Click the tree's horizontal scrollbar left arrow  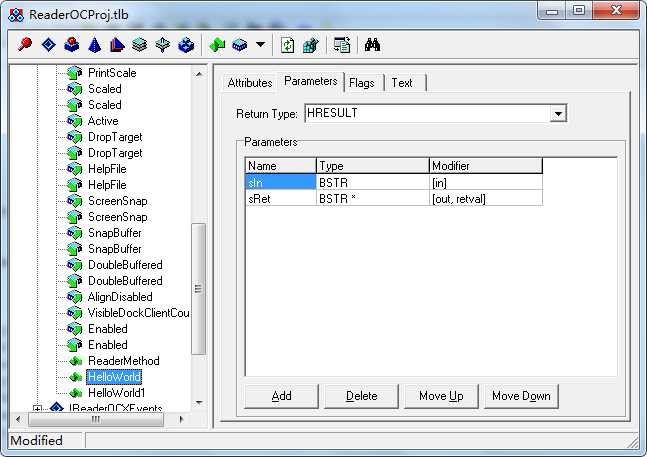tap(18, 419)
